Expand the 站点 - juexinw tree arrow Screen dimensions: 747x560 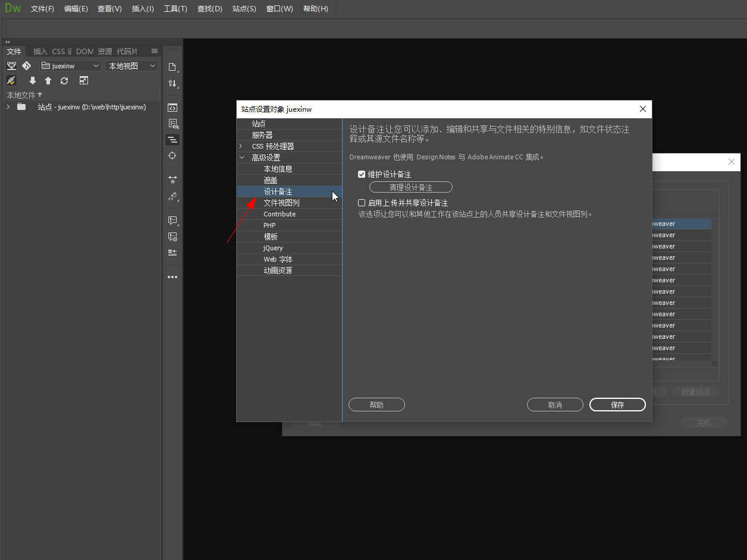tap(8, 107)
